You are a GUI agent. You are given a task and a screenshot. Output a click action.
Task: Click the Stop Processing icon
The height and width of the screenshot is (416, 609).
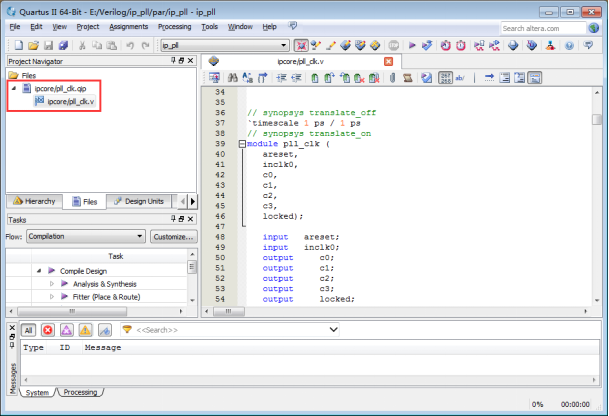click(x=393, y=45)
